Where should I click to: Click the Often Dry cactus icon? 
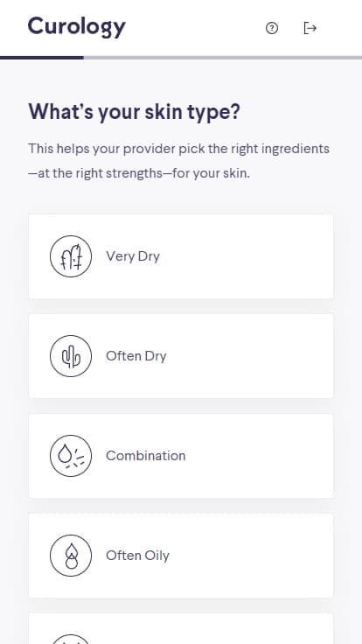71,356
